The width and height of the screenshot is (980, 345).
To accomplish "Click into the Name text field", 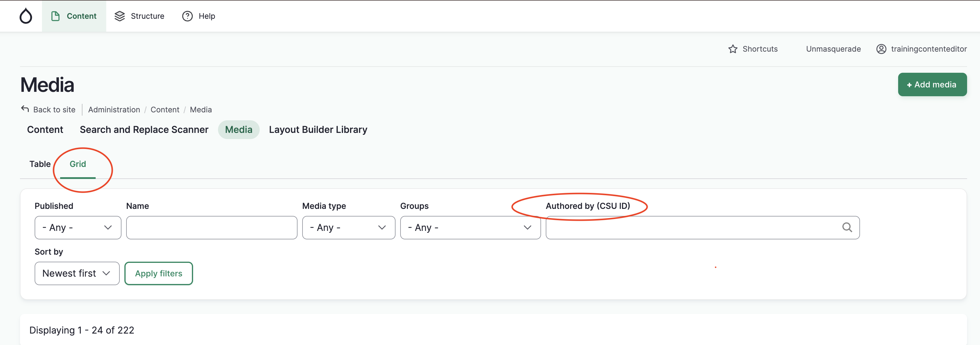I will (x=212, y=227).
